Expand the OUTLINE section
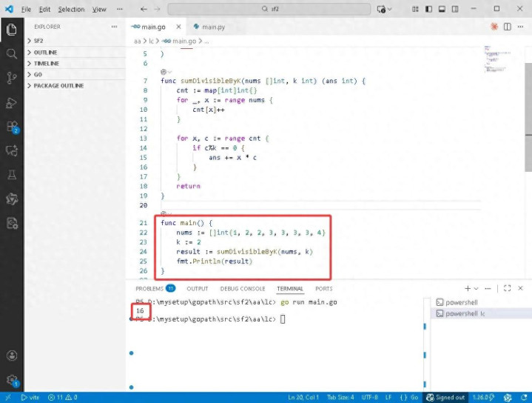This screenshot has height=403, width=532. coord(44,53)
